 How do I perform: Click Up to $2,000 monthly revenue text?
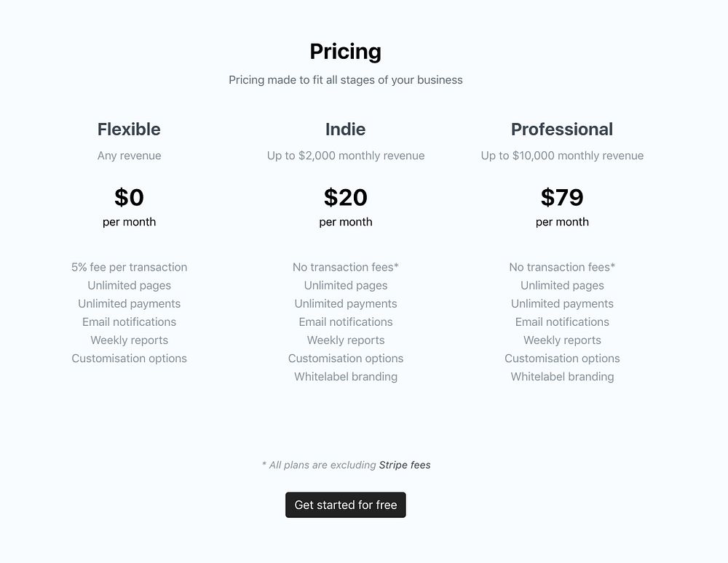point(345,156)
